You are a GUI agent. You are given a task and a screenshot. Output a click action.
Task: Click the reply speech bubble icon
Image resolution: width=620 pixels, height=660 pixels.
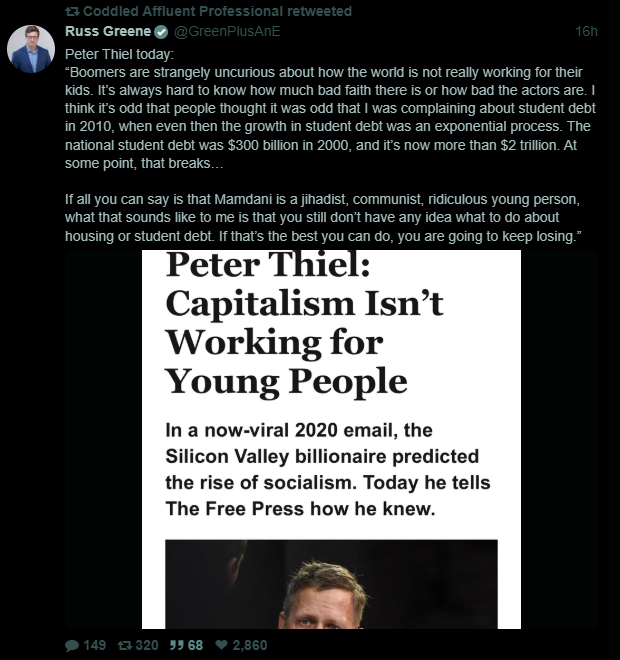pos(72,645)
